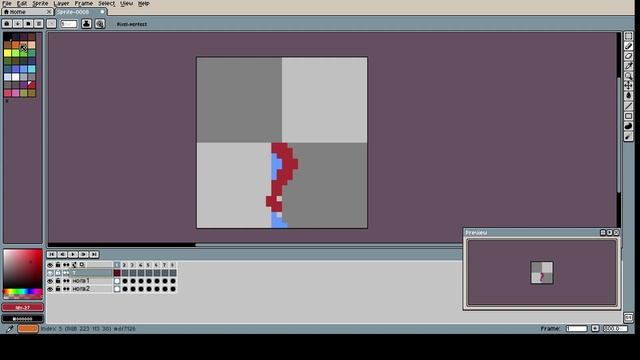Select the Paint Bucket tool
This screenshot has width=640, height=360.
pyautogui.click(x=628, y=96)
